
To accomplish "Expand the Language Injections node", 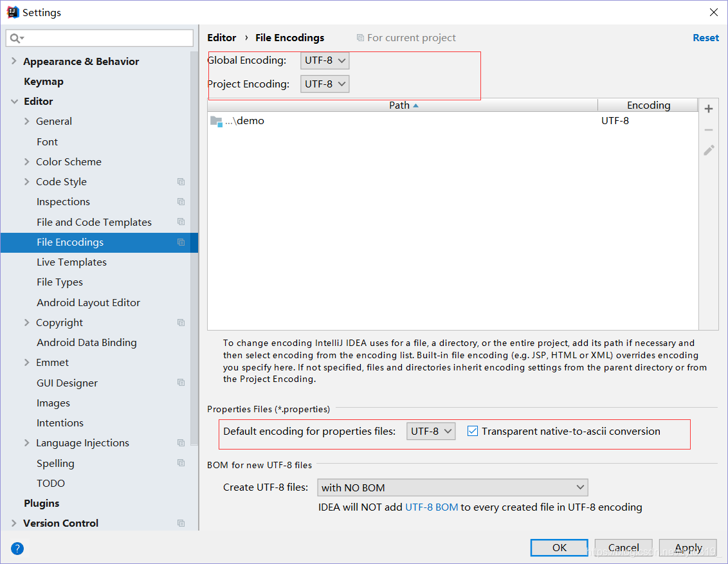I will [x=26, y=443].
